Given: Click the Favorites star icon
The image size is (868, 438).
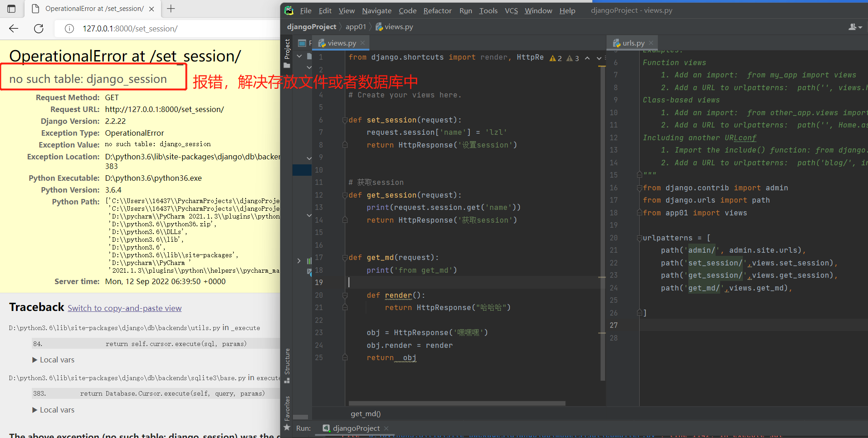Looking at the screenshot, I should [287, 428].
